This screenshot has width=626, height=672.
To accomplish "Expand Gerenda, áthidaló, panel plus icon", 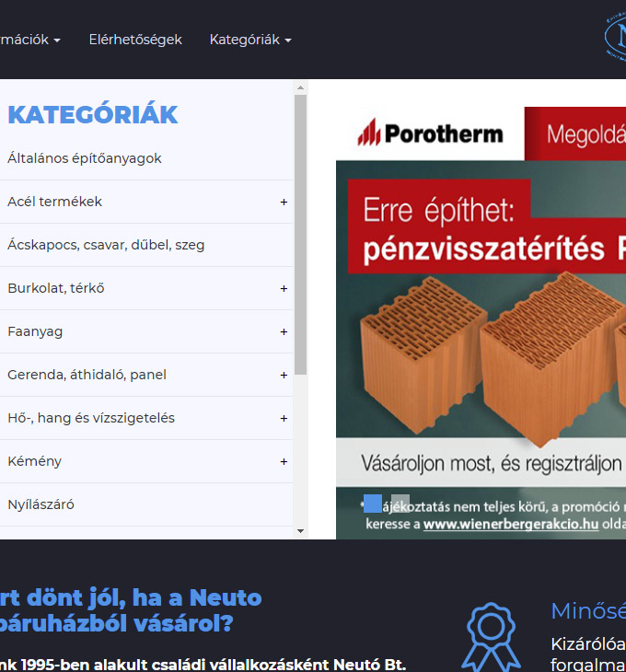I will point(284,375).
